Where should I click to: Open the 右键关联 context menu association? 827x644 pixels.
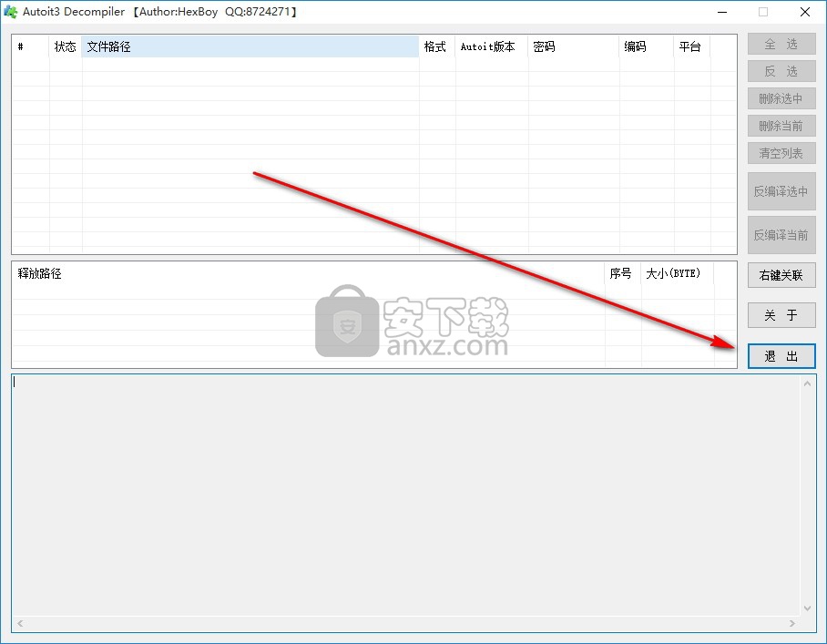pos(781,275)
